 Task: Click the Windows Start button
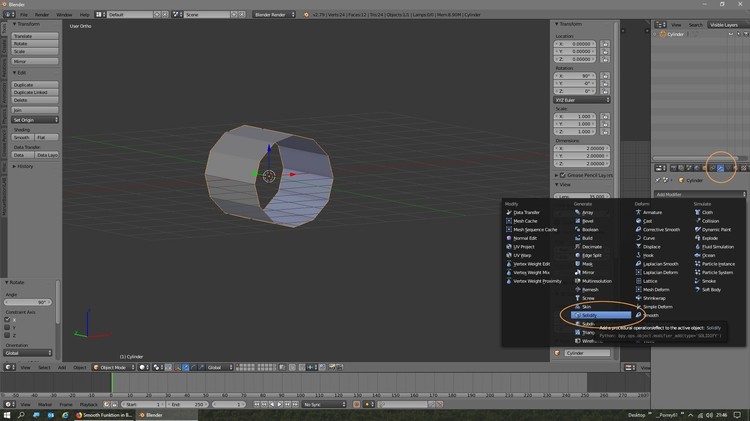pos(6,414)
